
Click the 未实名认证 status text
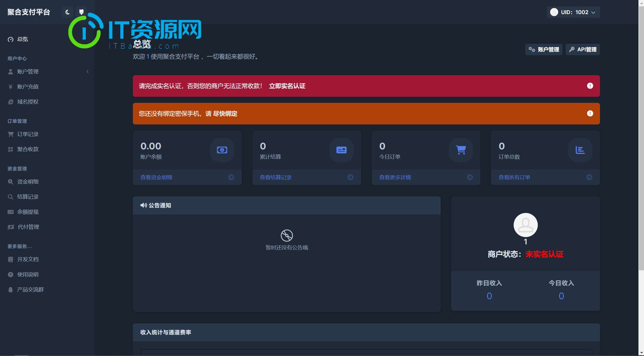[544, 254]
